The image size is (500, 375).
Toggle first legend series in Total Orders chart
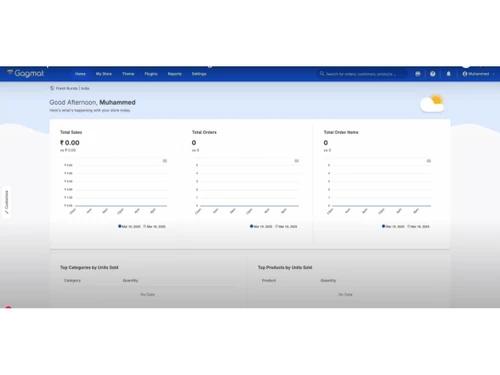261,226
